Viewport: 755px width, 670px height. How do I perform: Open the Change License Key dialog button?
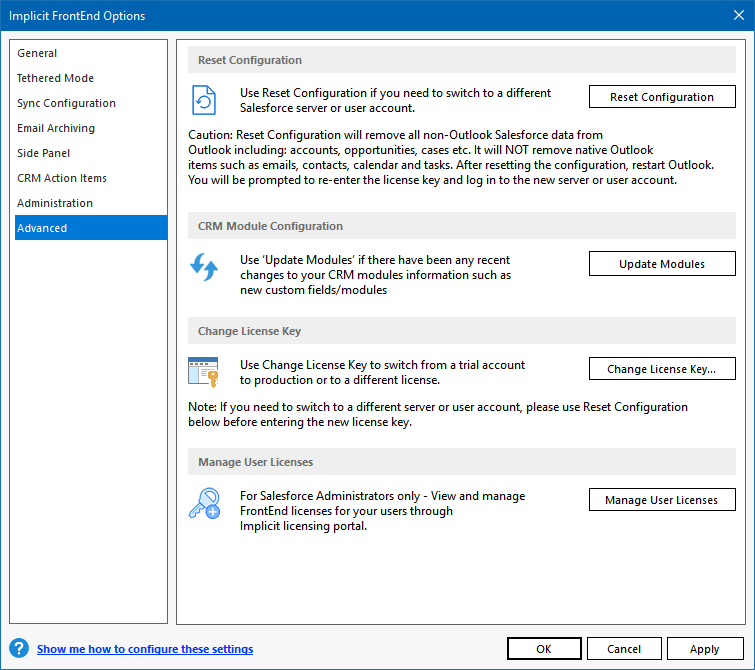[662, 369]
